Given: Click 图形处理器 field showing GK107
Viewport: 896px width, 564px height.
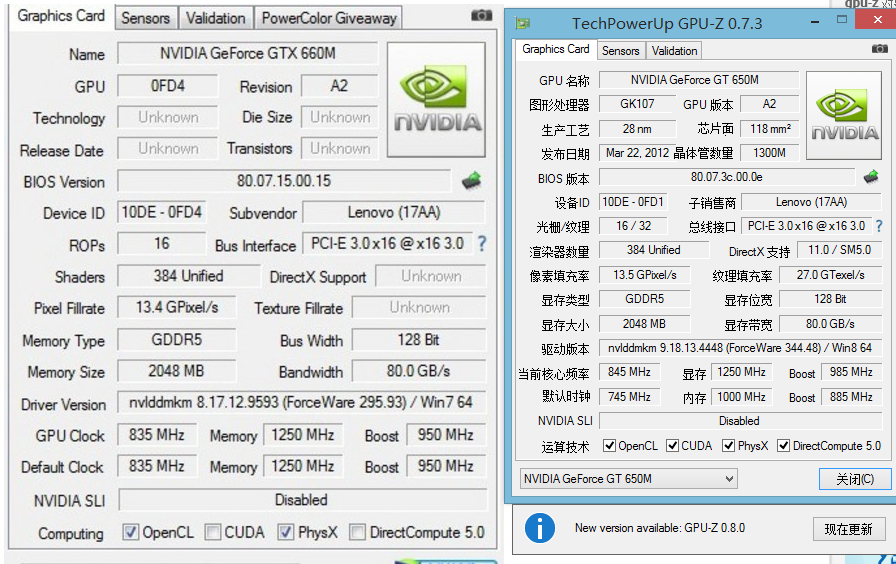Looking at the screenshot, I should coord(637,104).
